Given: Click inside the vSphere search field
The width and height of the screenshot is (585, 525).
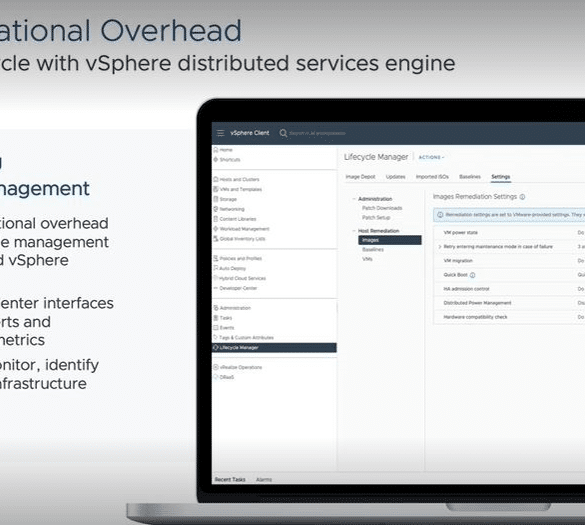Looking at the screenshot, I should tap(317, 133).
